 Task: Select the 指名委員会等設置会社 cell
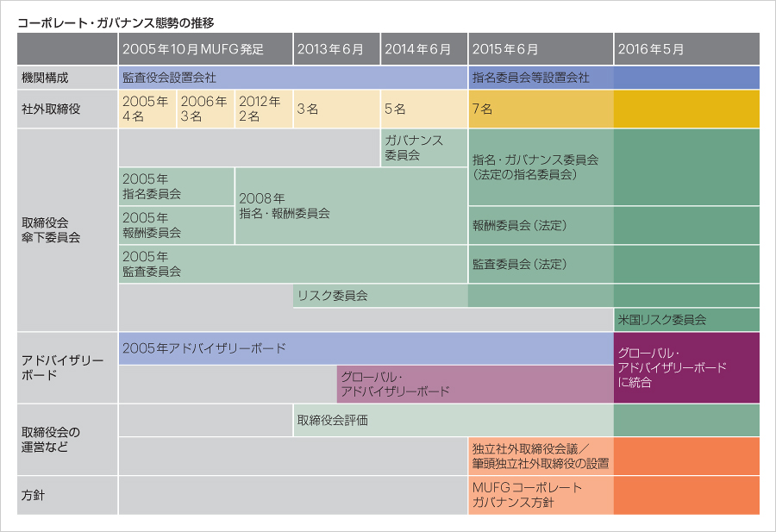tap(614, 78)
